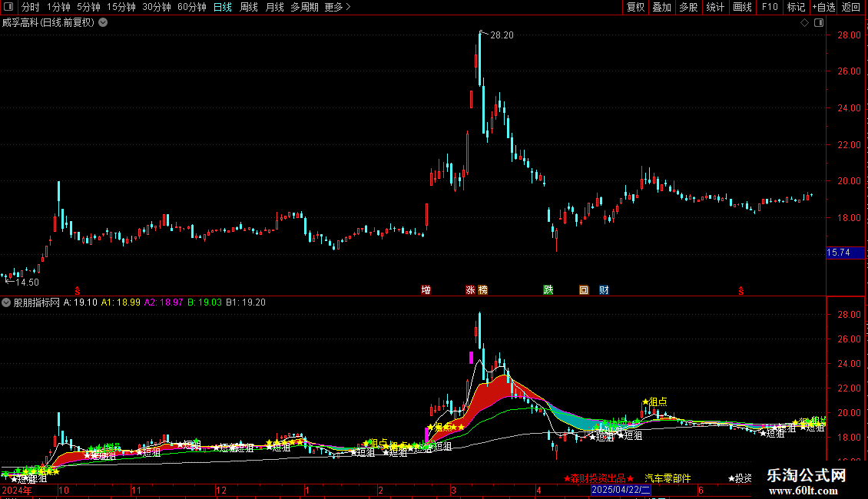Switch to the 月线 monthly chart
The image size is (868, 499).
tap(274, 7)
